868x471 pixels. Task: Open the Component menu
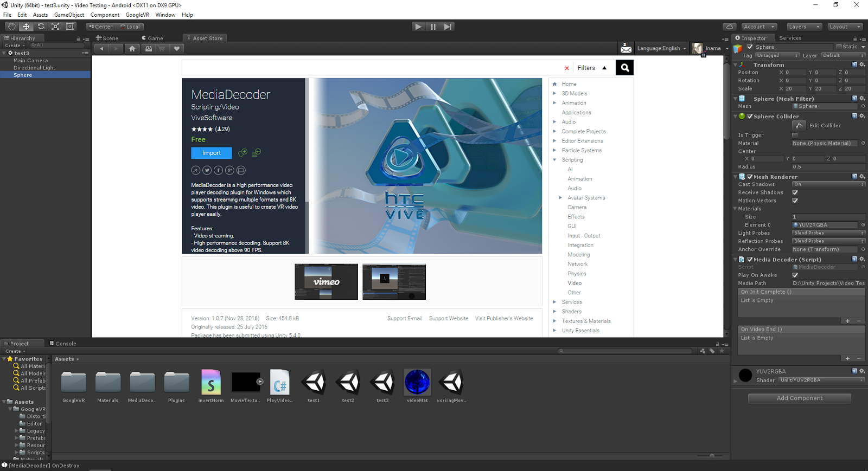click(x=105, y=15)
